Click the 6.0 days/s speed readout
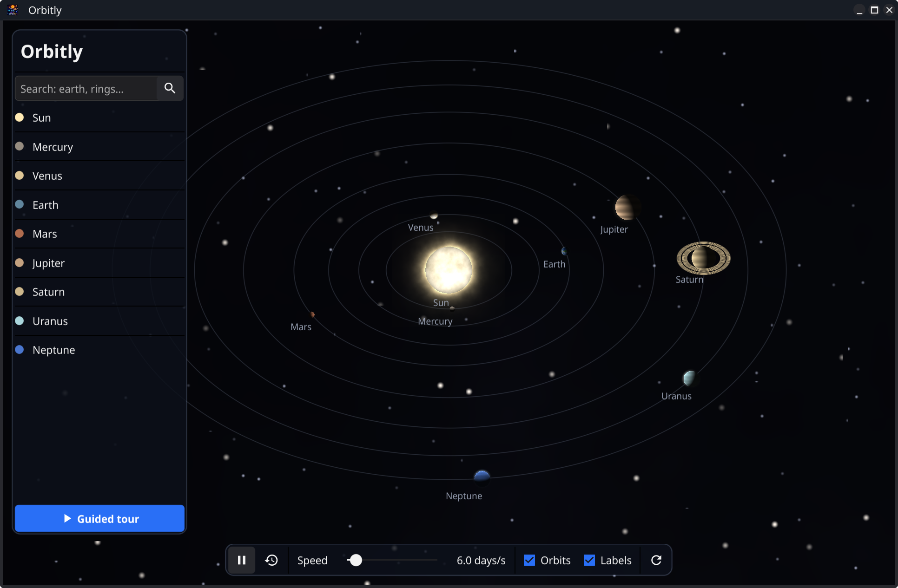 pos(481,560)
